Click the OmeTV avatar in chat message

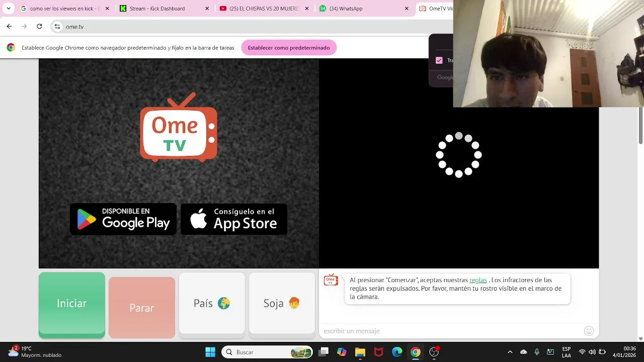pos(331,281)
